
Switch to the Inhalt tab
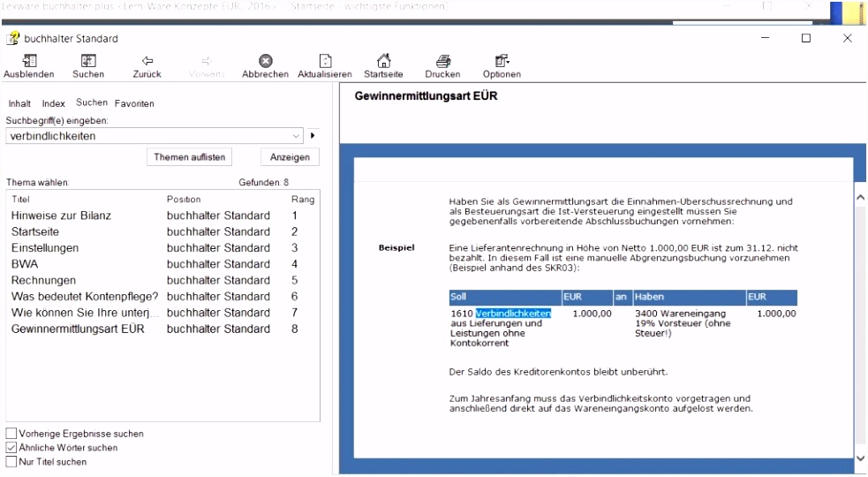pos(19,103)
